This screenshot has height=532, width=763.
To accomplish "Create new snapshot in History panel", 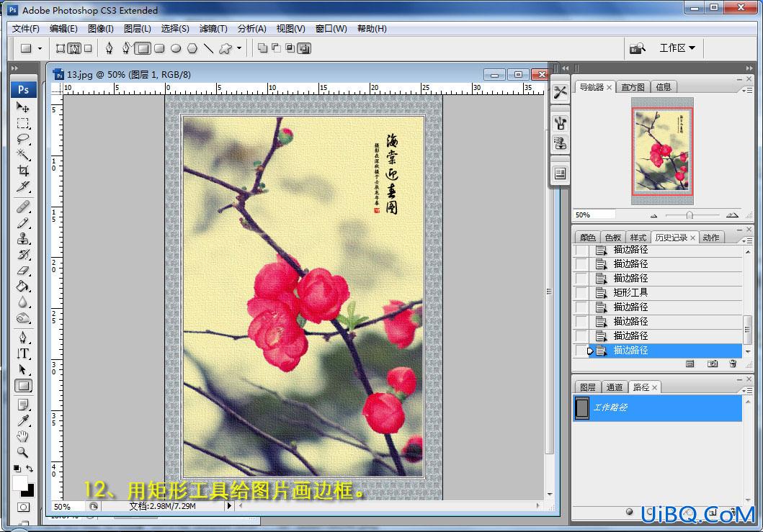I will click(x=713, y=364).
